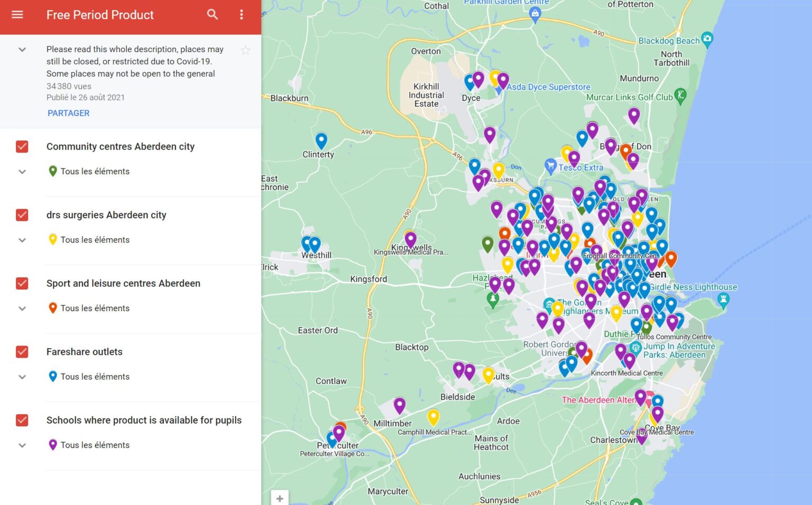Click the zoom in plus button

point(280,498)
